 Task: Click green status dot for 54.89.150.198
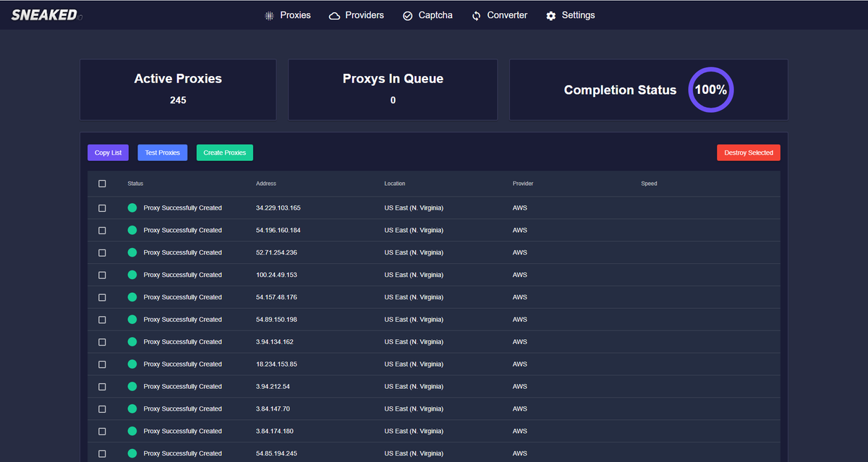(x=132, y=319)
